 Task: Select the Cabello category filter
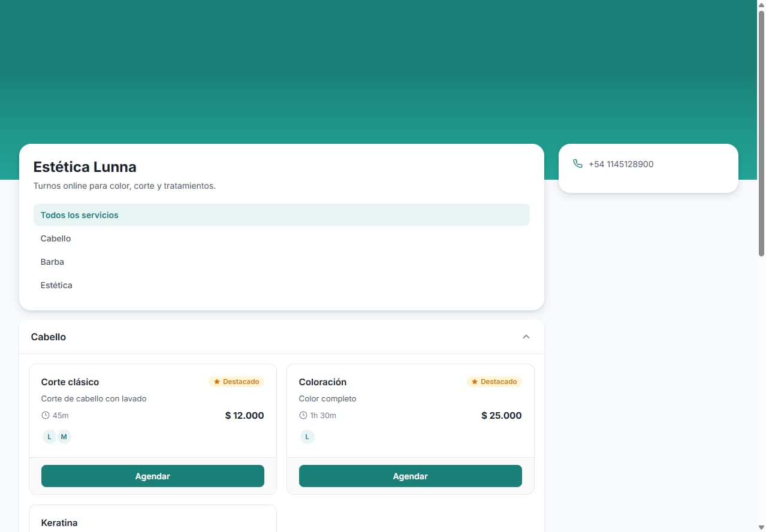click(282, 238)
